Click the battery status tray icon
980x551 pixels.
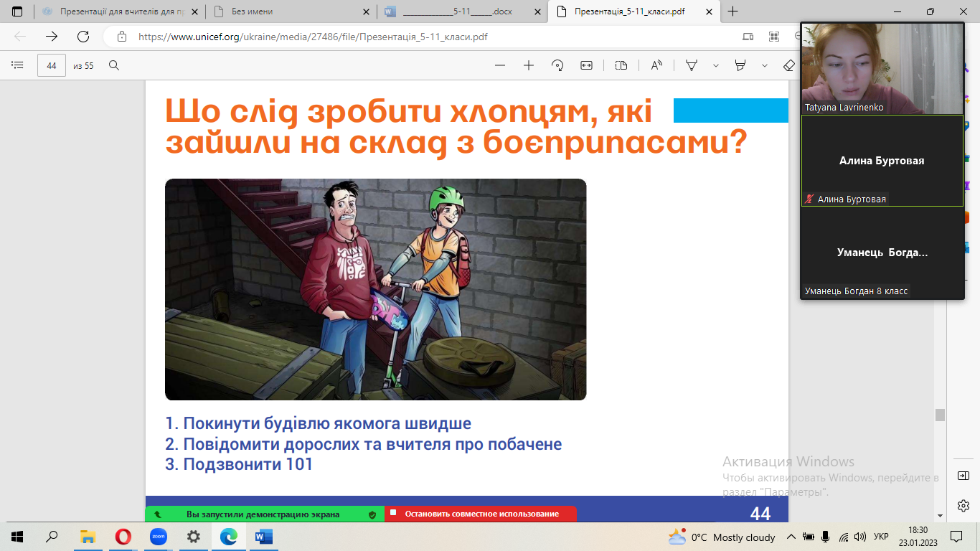(x=809, y=537)
